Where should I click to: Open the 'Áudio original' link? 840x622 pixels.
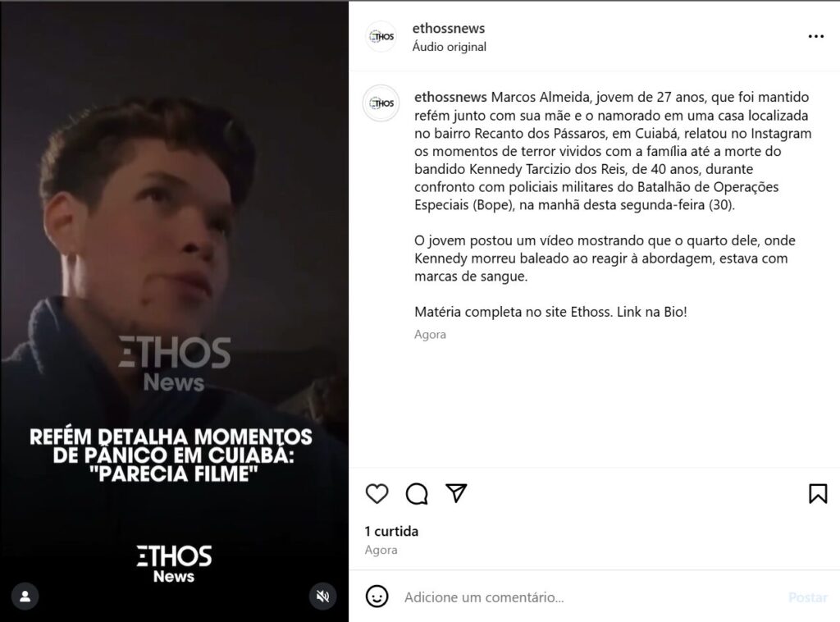coord(449,47)
